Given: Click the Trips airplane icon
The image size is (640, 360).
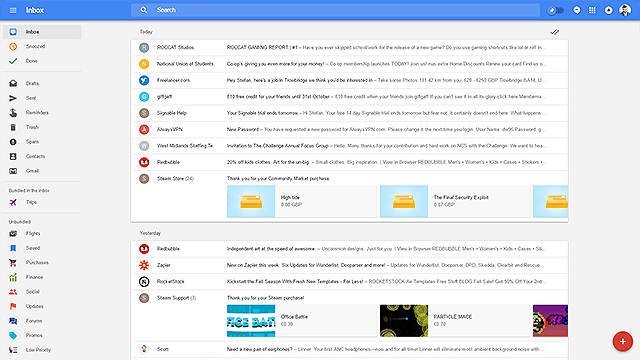Looking at the screenshot, I should tap(13, 202).
